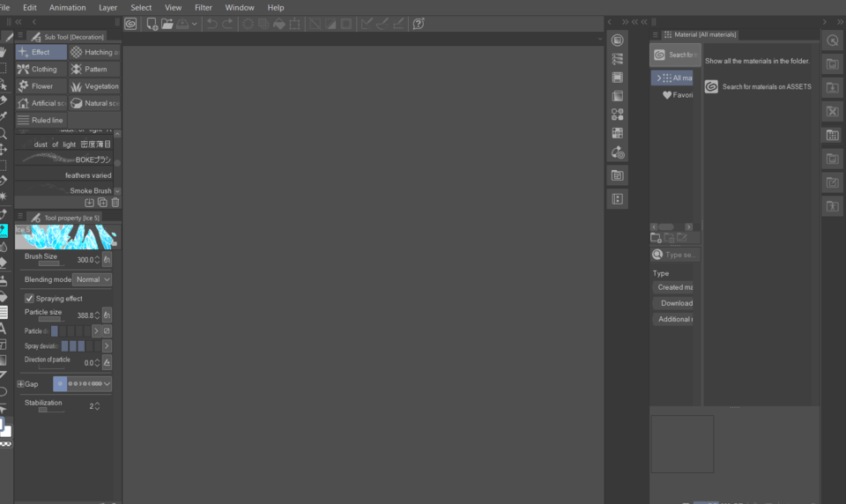Screen dimensions: 846x504
Task: Open the Gap spacing dropdown
Action: [107, 383]
